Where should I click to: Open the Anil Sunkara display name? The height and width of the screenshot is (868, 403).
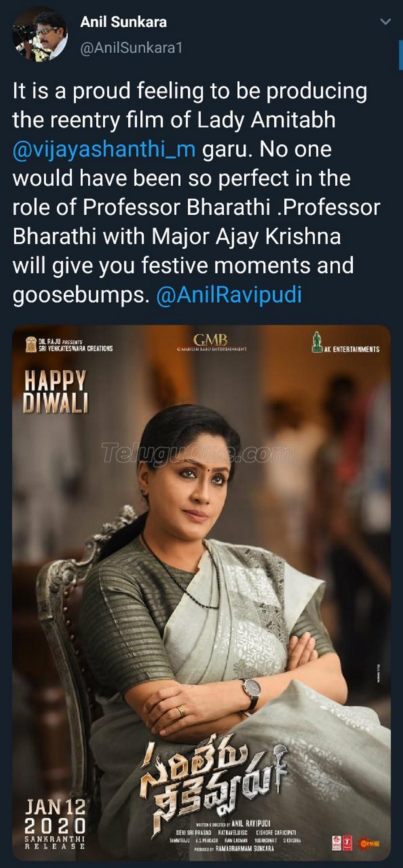124,22
